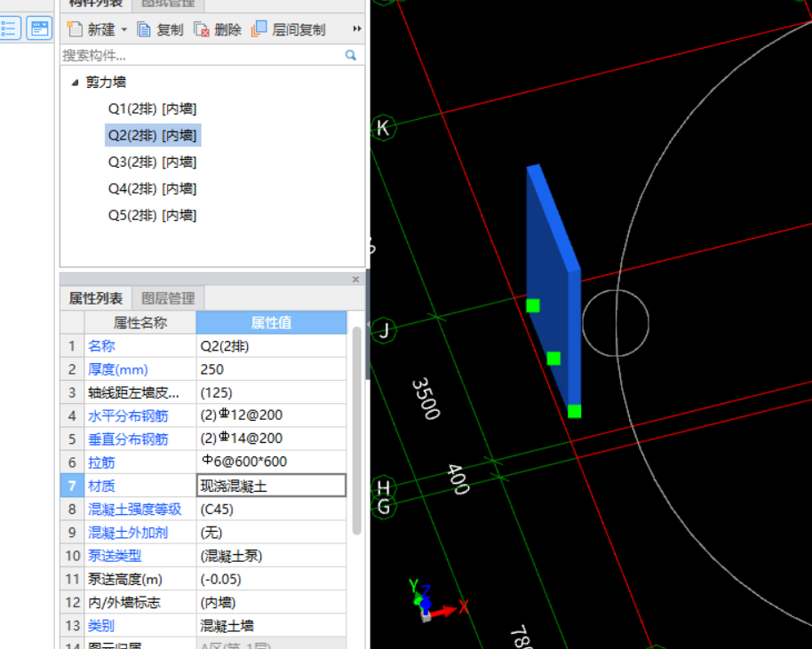
Task: Click the 拉筋 value 6@600*600
Action: (271, 463)
